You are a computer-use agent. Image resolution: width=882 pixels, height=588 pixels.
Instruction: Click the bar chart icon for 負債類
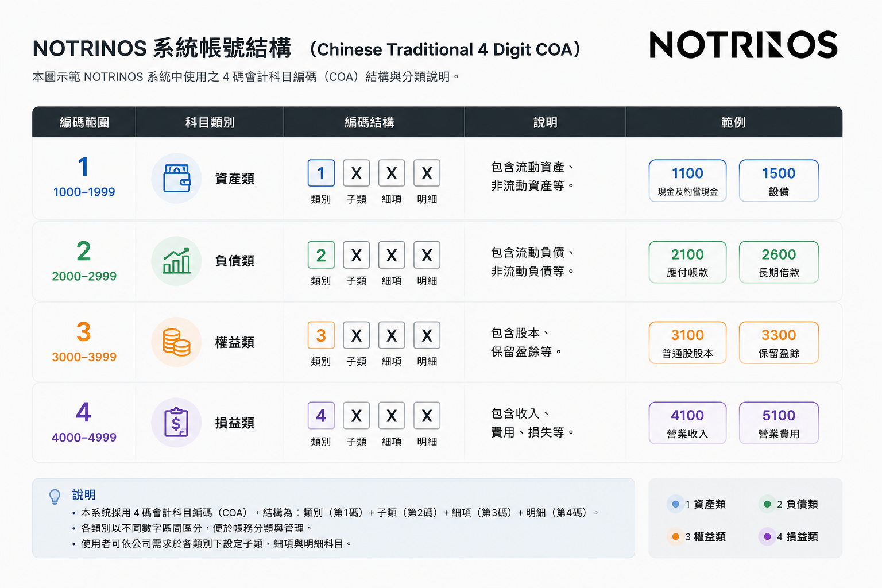click(x=176, y=261)
